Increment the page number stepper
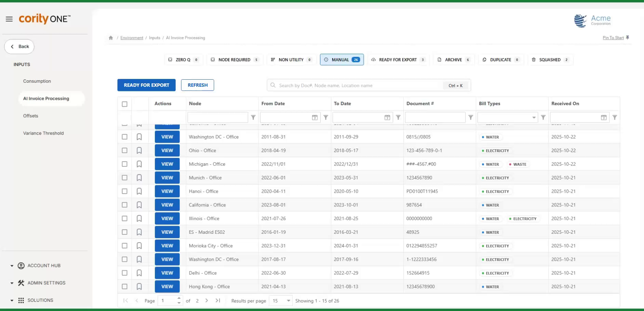This screenshot has height=311, width=644. tap(179, 298)
